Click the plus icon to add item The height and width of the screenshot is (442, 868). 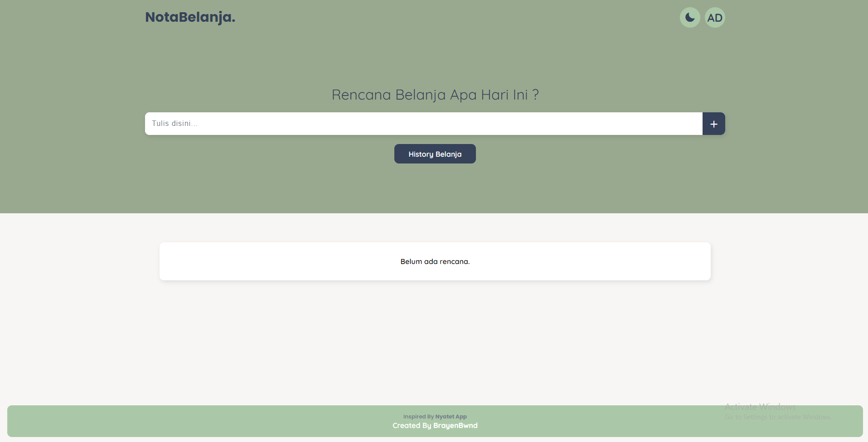click(x=713, y=124)
